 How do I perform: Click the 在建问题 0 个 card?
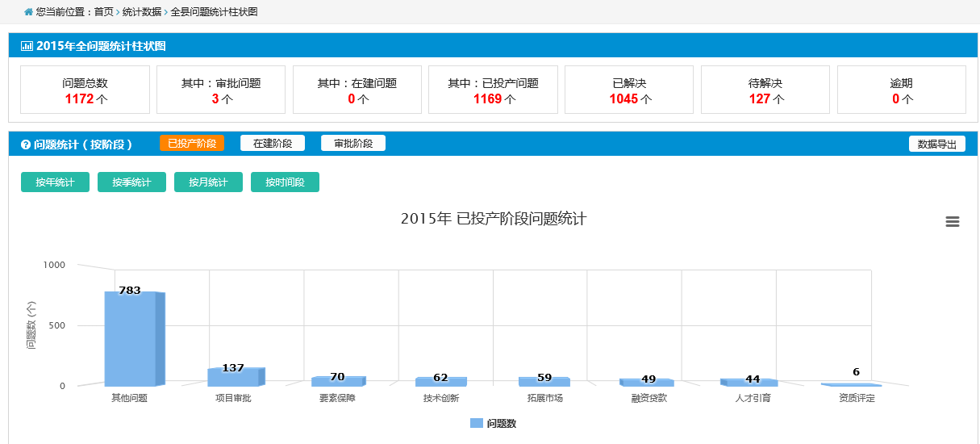(x=357, y=90)
